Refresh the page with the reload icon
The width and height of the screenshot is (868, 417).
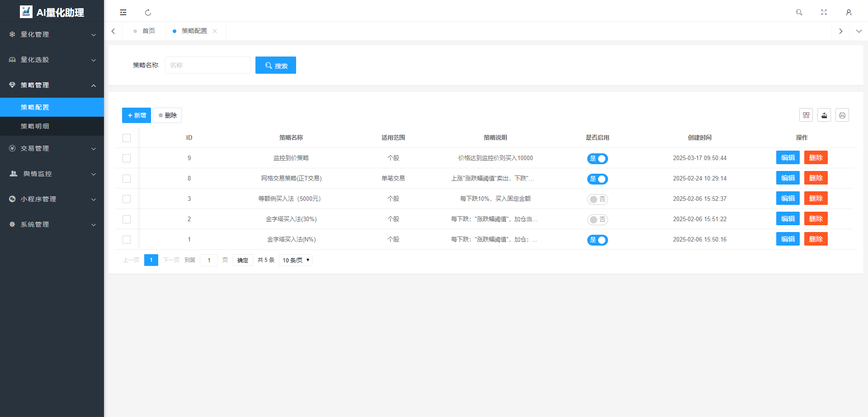148,12
